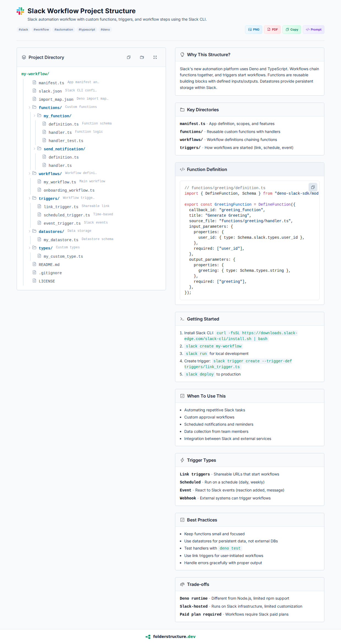341x644 pixels.
Task: Open the Prompt button
Action: coord(313,29)
